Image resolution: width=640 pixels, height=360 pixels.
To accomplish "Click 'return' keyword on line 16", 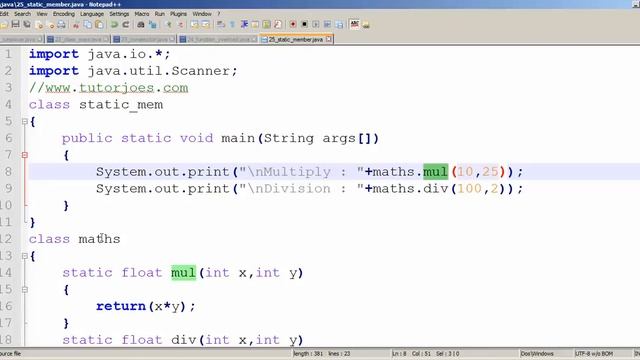I will coord(121,306).
